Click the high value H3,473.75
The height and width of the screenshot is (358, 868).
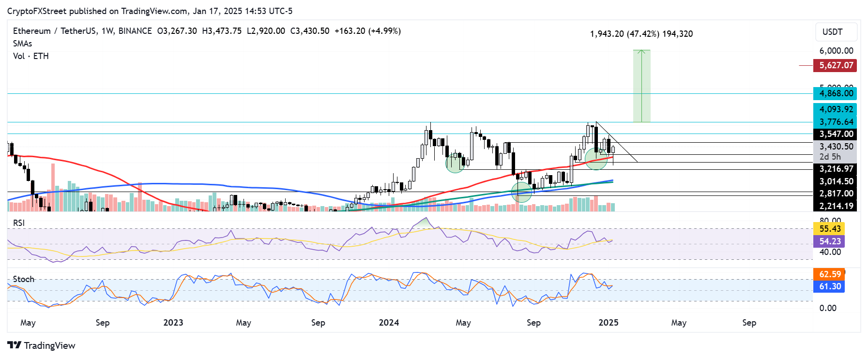tap(222, 31)
